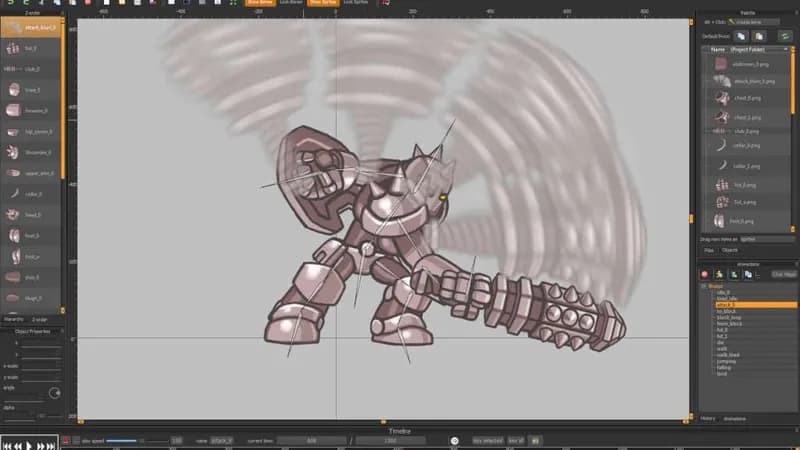The image size is (800, 450).
Task: Select the Shoulder_0 sprite in Z-order list
Action: point(31,152)
